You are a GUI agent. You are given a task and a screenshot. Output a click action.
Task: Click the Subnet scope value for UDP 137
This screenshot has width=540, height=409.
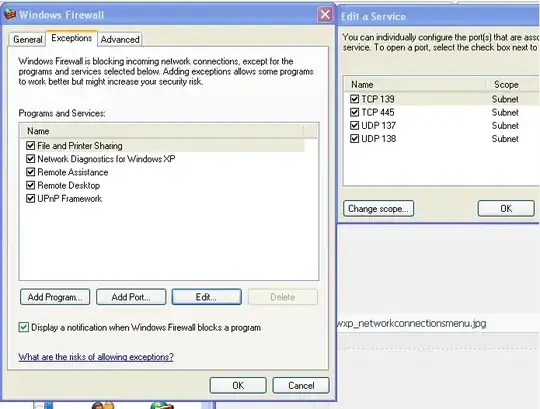[x=505, y=125]
